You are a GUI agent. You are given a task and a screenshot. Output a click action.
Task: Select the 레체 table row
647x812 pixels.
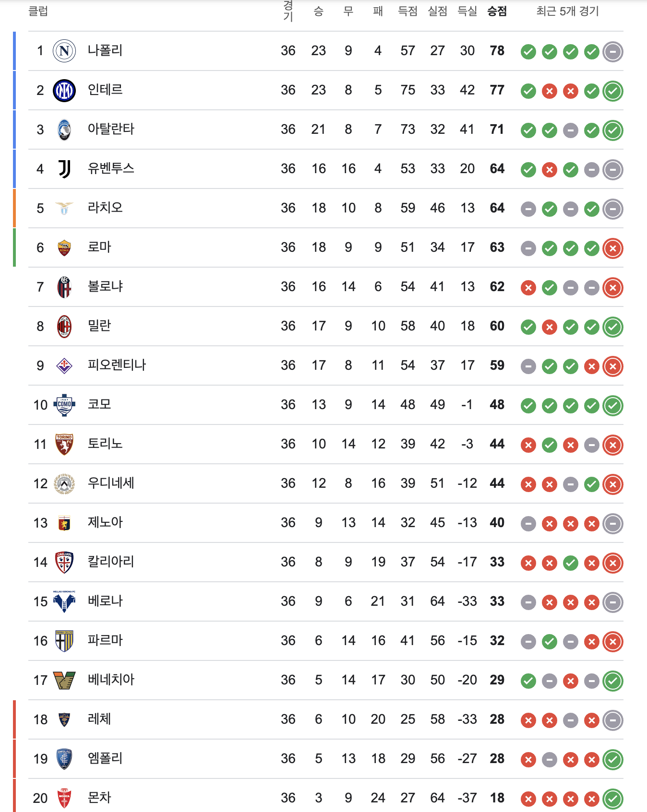tap(326, 719)
